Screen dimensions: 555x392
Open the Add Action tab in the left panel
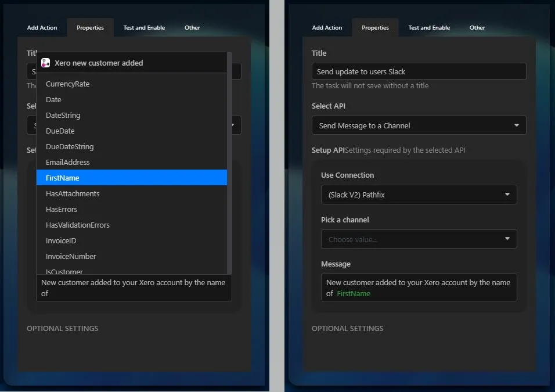click(42, 28)
